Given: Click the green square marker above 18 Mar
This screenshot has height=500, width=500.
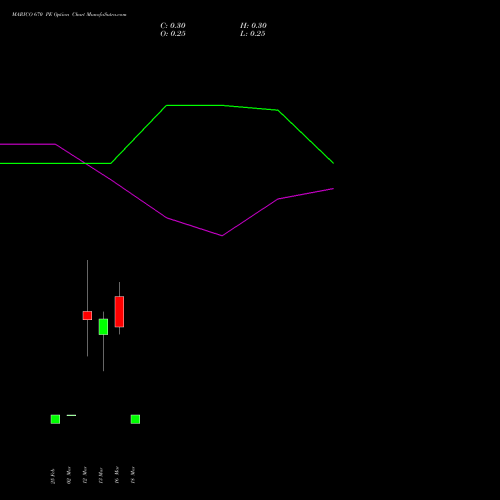Looking at the screenshot, I should coord(135,419).
